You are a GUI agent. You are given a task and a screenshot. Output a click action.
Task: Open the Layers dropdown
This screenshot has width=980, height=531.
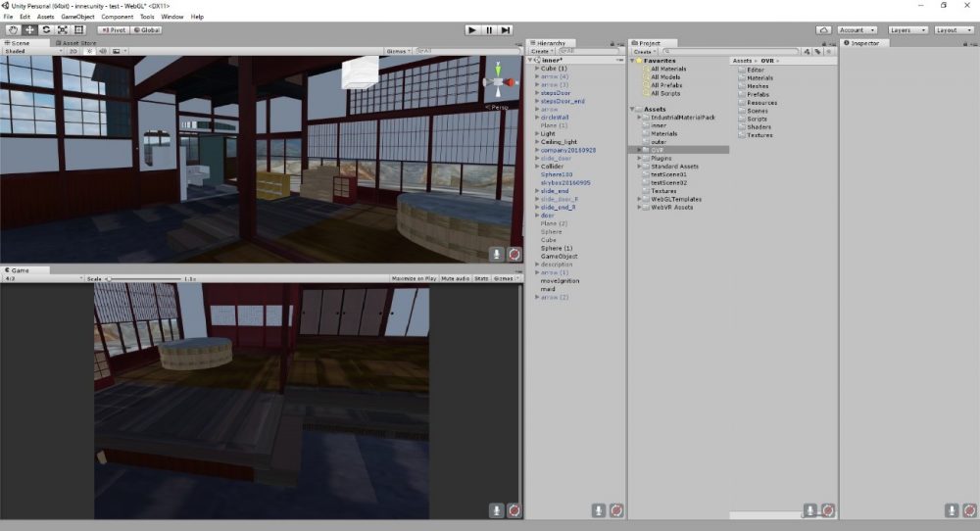(906, 30)
